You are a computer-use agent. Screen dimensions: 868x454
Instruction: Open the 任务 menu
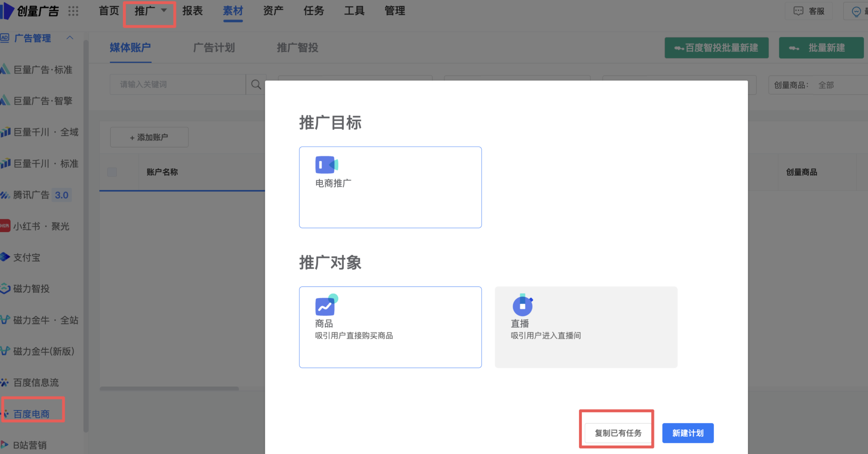314,11
